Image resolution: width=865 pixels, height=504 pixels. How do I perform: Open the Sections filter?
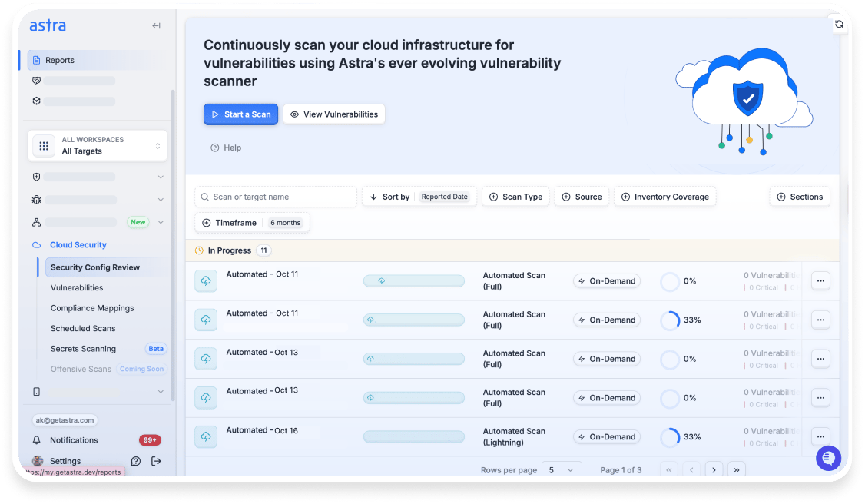point(800,197)
